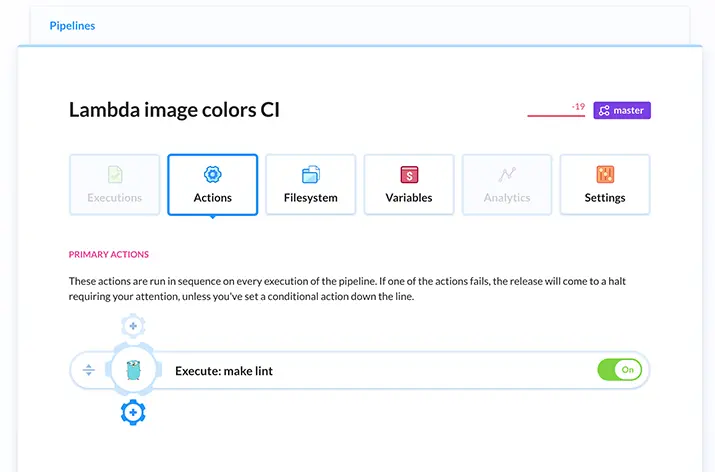
Task: Click the Analytics chart icon
Action: [x=507, y=174]
